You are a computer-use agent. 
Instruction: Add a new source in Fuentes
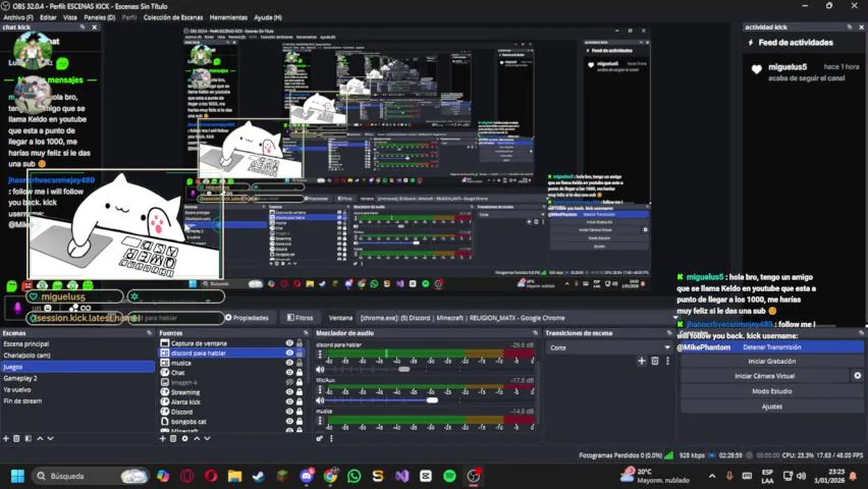[x=163, y=439]
